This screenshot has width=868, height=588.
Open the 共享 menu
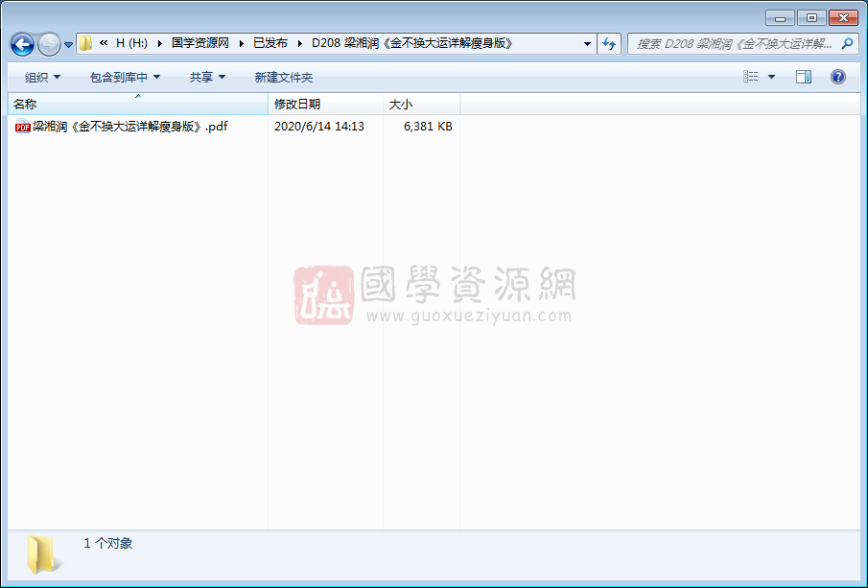[x=207, y=77]
